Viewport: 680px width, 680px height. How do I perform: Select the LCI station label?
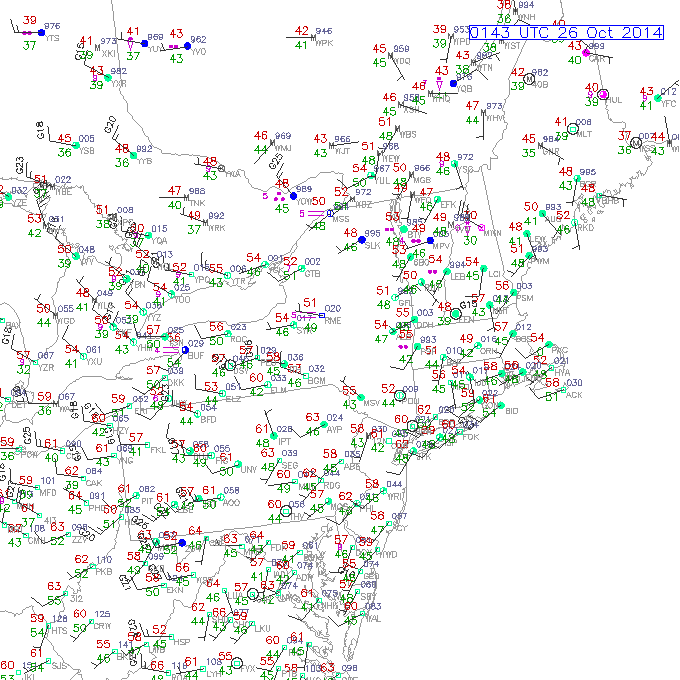tap(494, 274)
